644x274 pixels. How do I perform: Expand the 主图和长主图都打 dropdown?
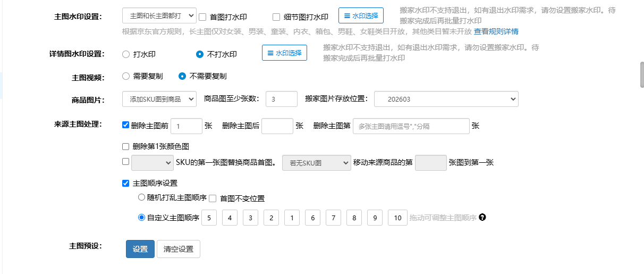pyautogui.click(x=159, y=16)
